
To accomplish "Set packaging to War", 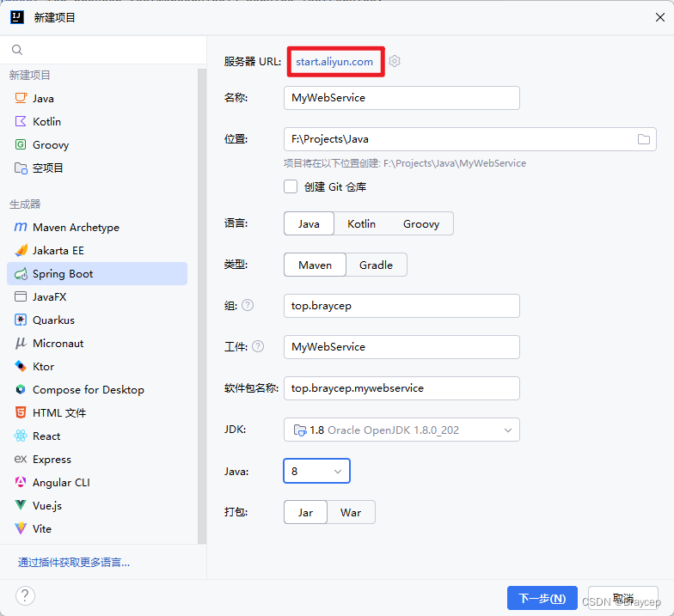I will [x=351, y=512].
